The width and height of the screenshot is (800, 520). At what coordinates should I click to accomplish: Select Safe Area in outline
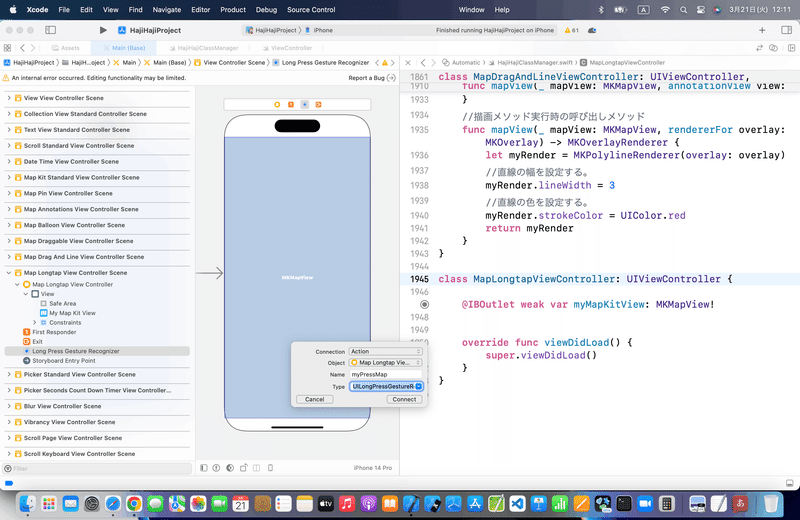[x=62, y=303]
